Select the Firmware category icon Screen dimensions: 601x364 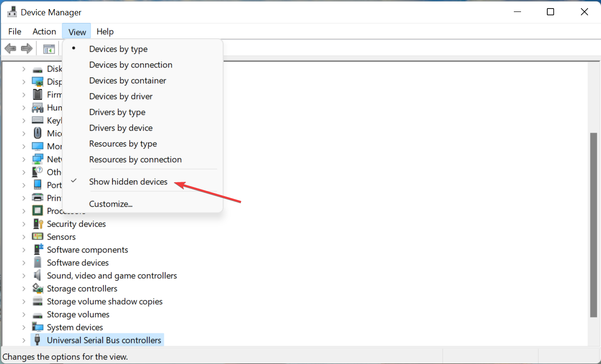click(37, 95)
